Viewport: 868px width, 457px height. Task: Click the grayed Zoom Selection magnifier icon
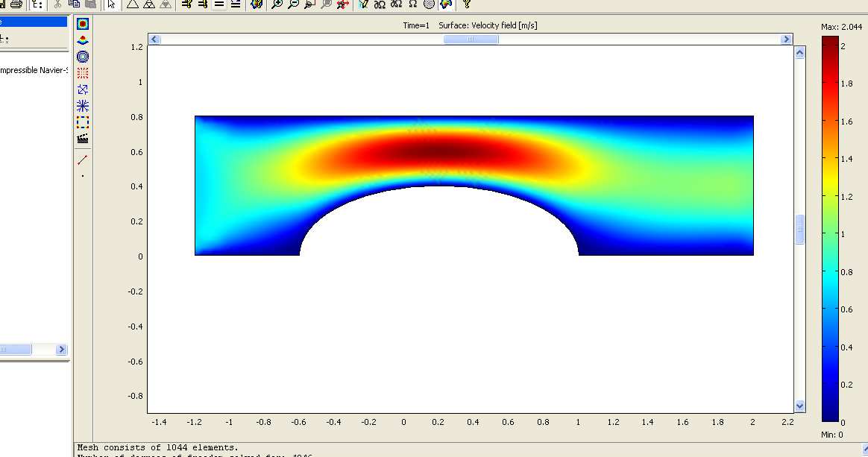[x=327, y=4]
